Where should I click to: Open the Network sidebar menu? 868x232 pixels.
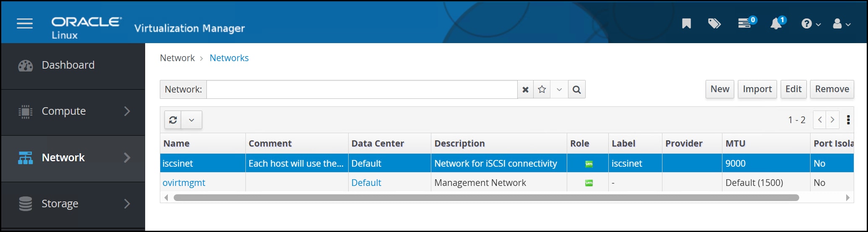point(73,158)
